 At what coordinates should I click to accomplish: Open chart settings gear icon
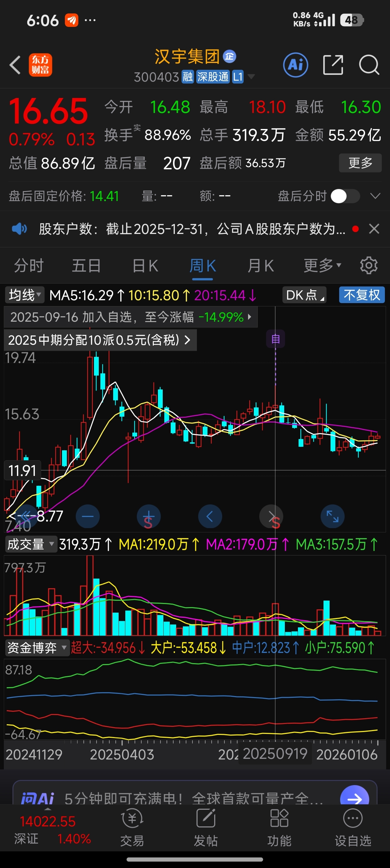[369, 266]
